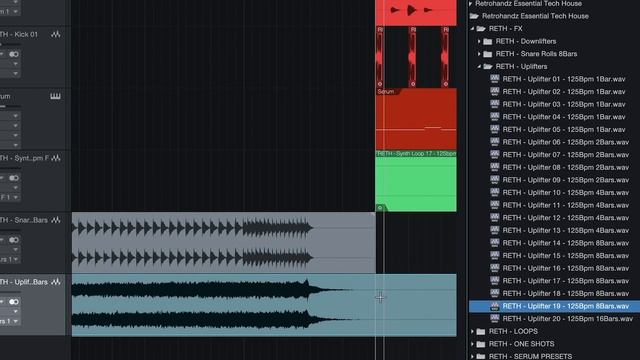Click the waveform icon on Snare Rolls track
Image resolution: width=640 pixels, height=360 pixels.
coord(56,220)
